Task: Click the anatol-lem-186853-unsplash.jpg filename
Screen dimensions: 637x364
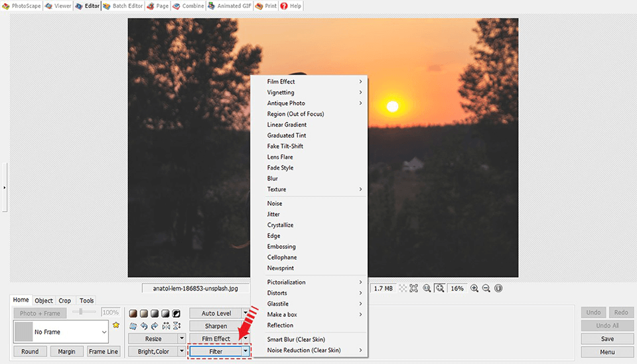Action: pos(195,288)
